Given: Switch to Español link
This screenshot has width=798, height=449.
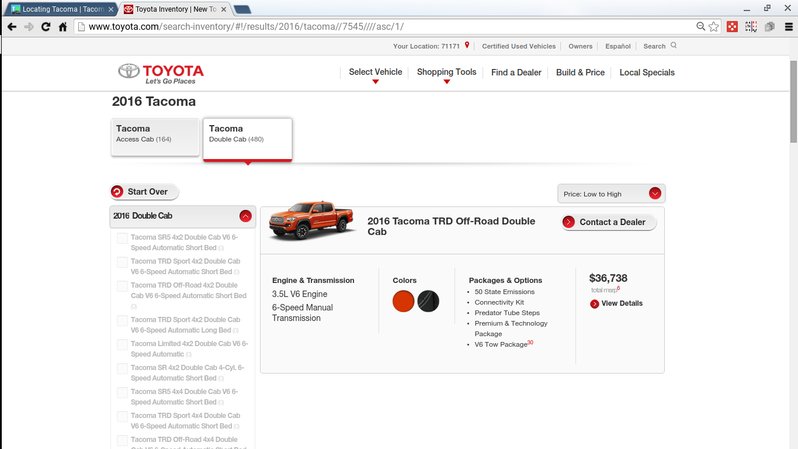Looking at the screenshot, I should click(x=618, y=46).
